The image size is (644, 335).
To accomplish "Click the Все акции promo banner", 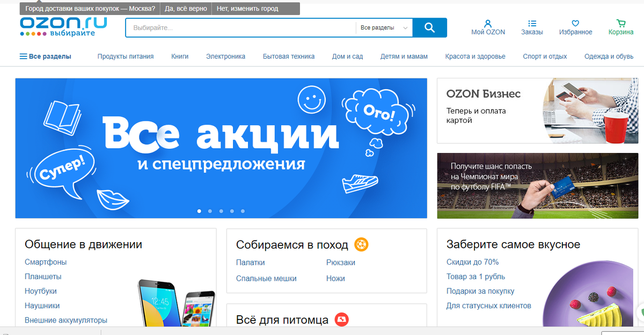I will coord(221,148).
